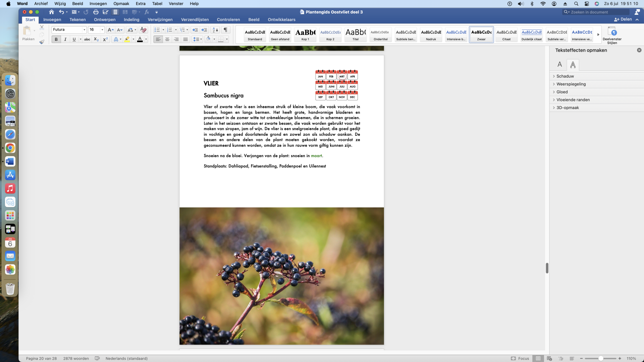Open the font size dropdown

(x=102, y=30)
